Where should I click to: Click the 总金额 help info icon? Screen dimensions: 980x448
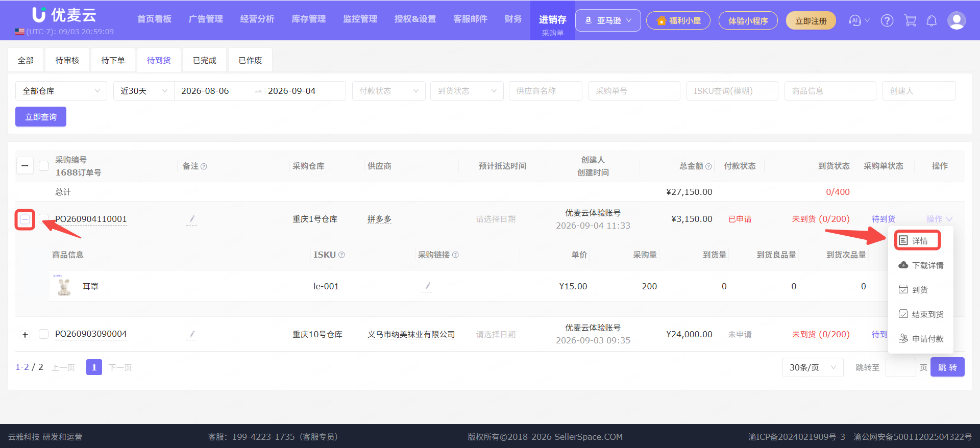pyautogui.click(x=708, y=166)
